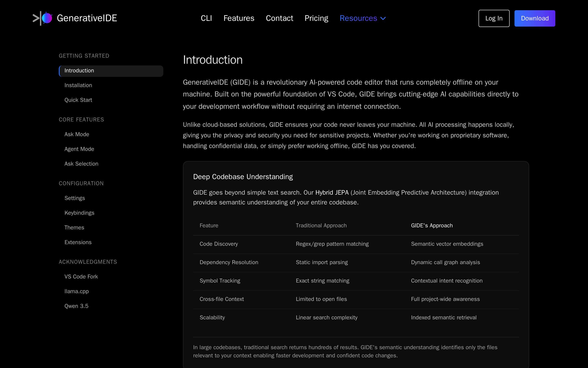Open the Ask Mode doc

pyautogui.click(x=77, y=134)
